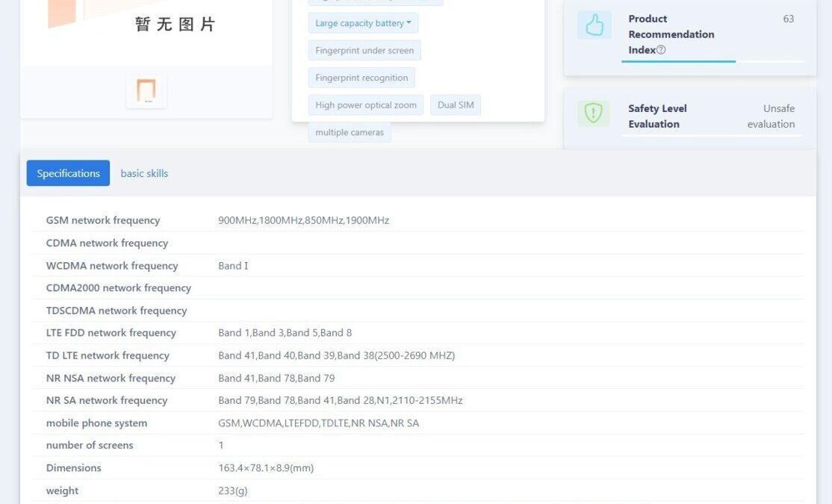Image resolution: width=832 pixels, height=504 pixels.
Task: Click the multiple cameras tag
Action: tap(350, 132)
